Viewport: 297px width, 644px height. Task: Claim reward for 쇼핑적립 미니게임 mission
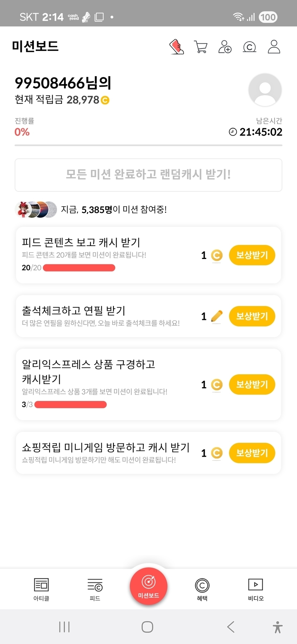[252, 453]
